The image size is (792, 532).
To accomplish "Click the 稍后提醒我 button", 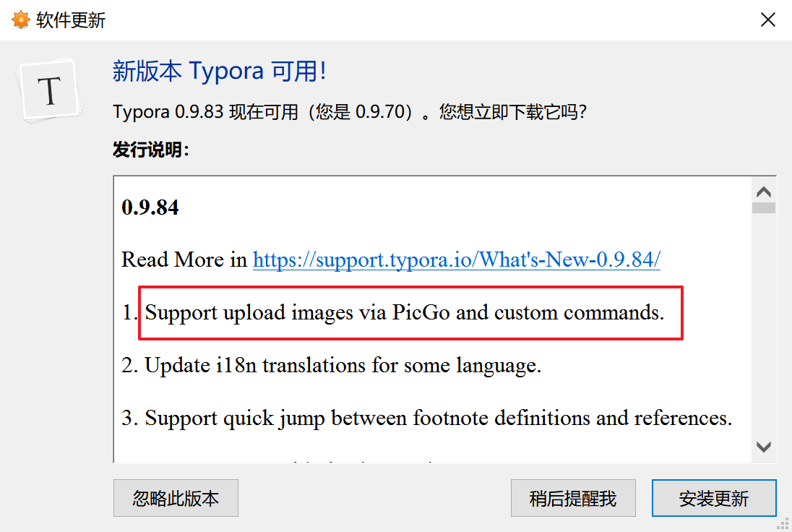I will [x=573, y=498].
